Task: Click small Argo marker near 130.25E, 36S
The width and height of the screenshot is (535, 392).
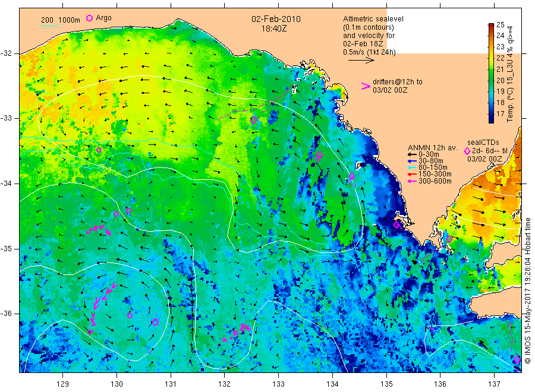Action: [130, 315]
